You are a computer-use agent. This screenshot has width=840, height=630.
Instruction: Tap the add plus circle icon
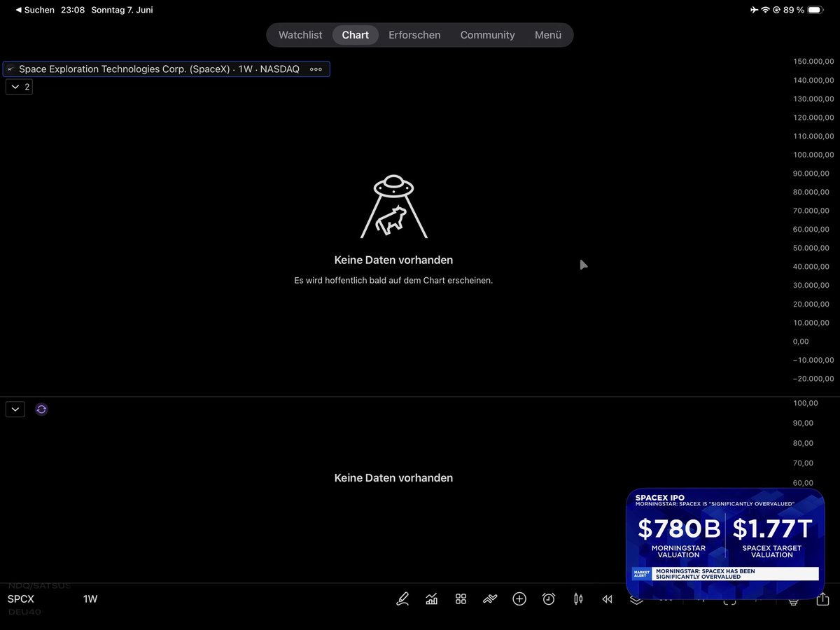(x=519, y=599)
